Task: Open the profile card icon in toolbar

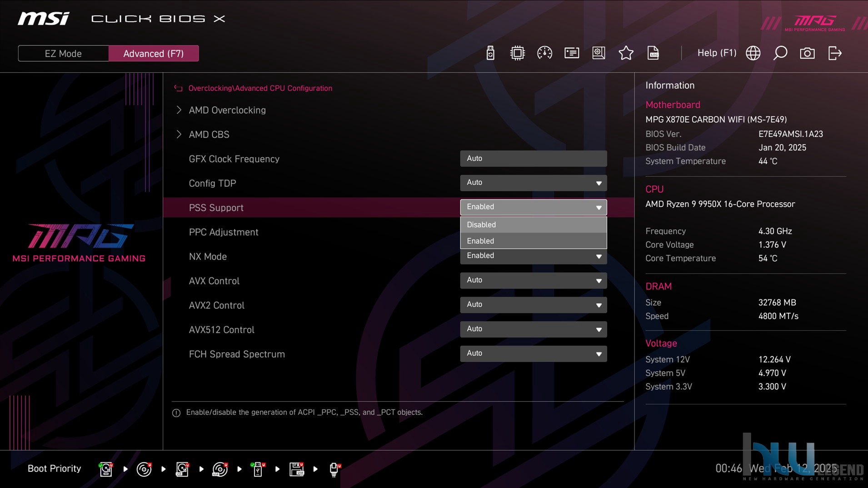Action: tap(572, 53)
